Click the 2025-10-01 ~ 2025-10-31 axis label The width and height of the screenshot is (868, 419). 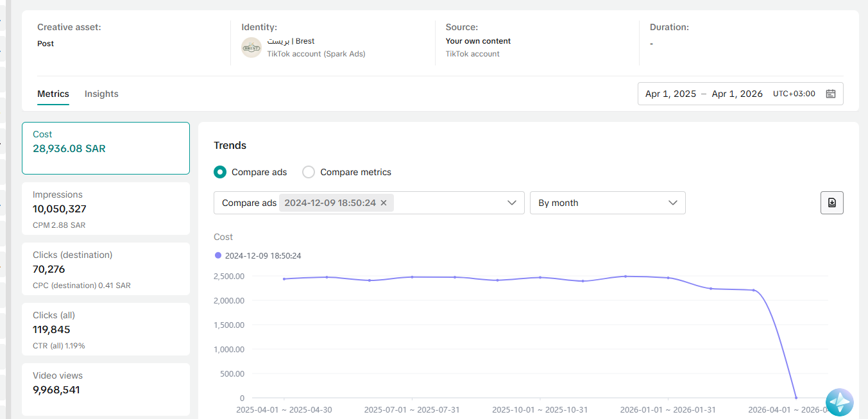[x=540, y=409]
